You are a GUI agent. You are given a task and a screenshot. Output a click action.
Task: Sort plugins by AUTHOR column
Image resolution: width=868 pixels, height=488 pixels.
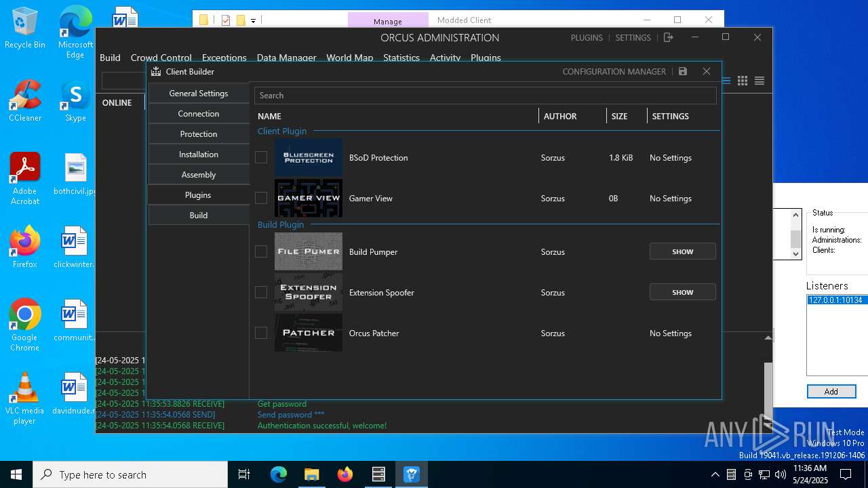[560, 116]
